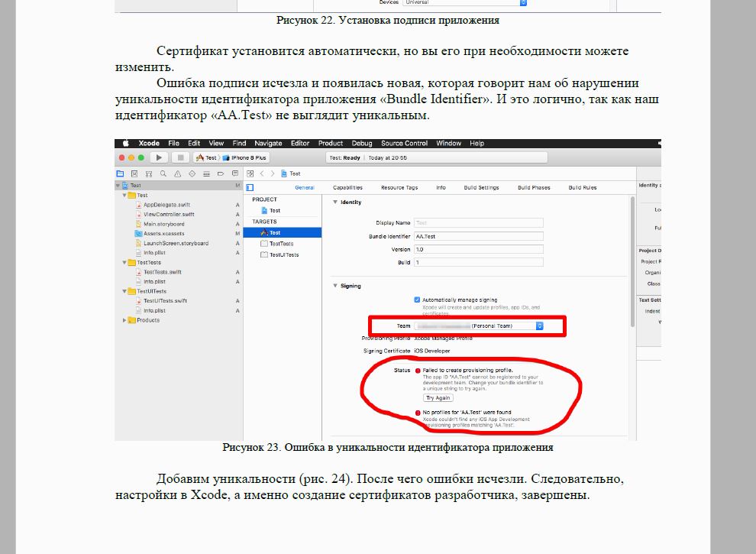Collapse the root Test project triangle

[x=118, y=186]
